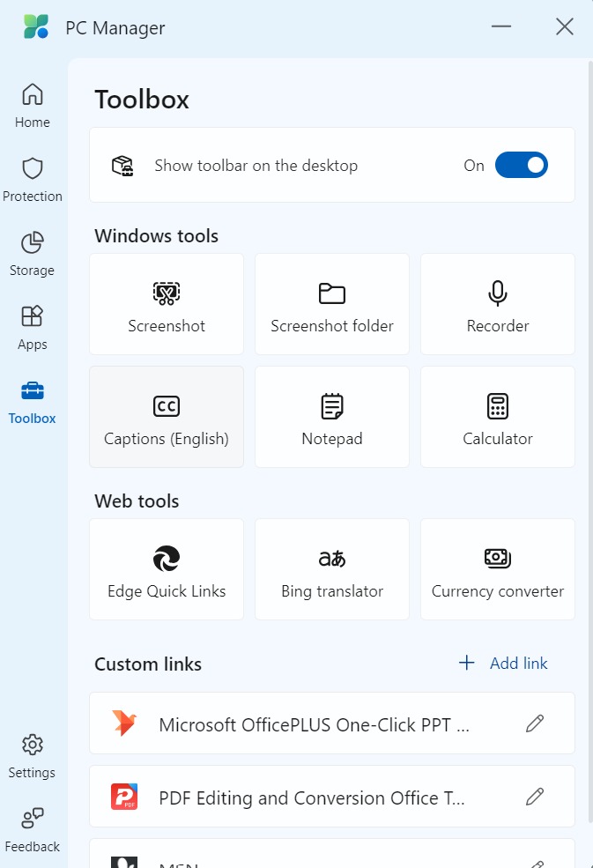This screenshot has width=593, height=868.
Task: Close the PC Manager window
Action: pyautogui.click(x=565, y=26)
